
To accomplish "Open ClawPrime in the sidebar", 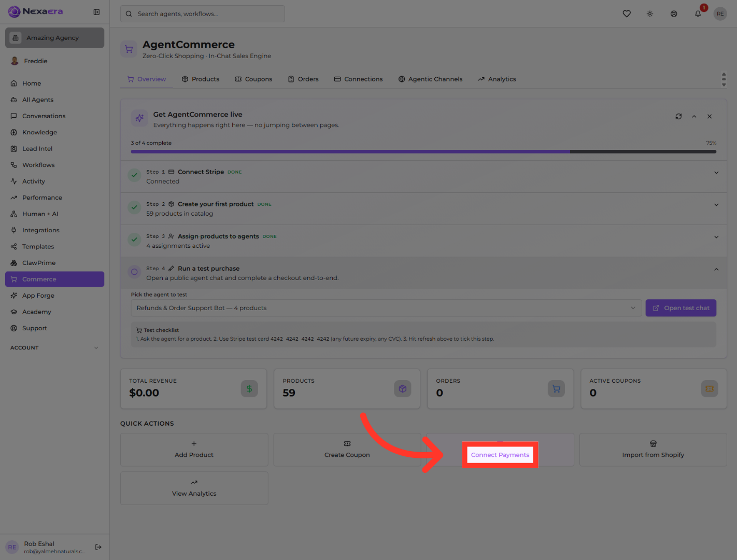I will [54, 263].
